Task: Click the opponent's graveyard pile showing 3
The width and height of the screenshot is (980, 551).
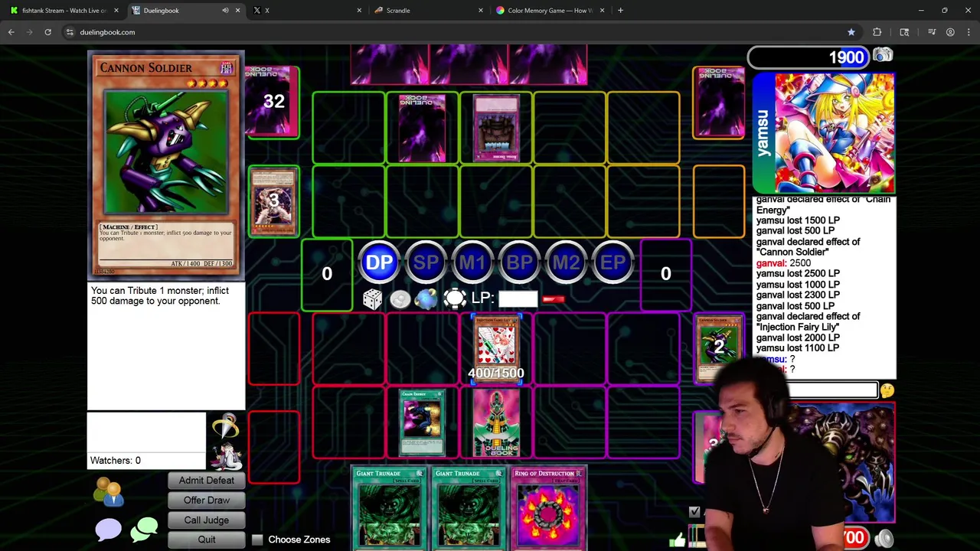Action: coord(273,201)
